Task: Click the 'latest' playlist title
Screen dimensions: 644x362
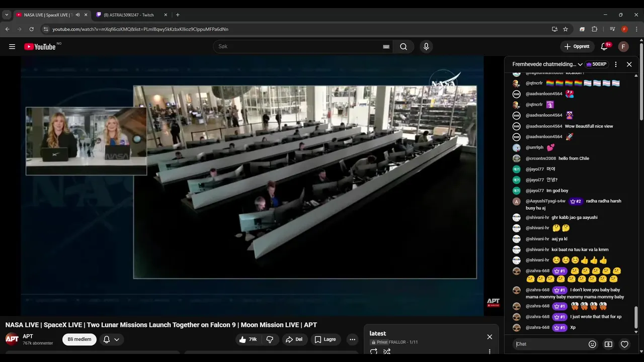Action: (x=378, y=333)
